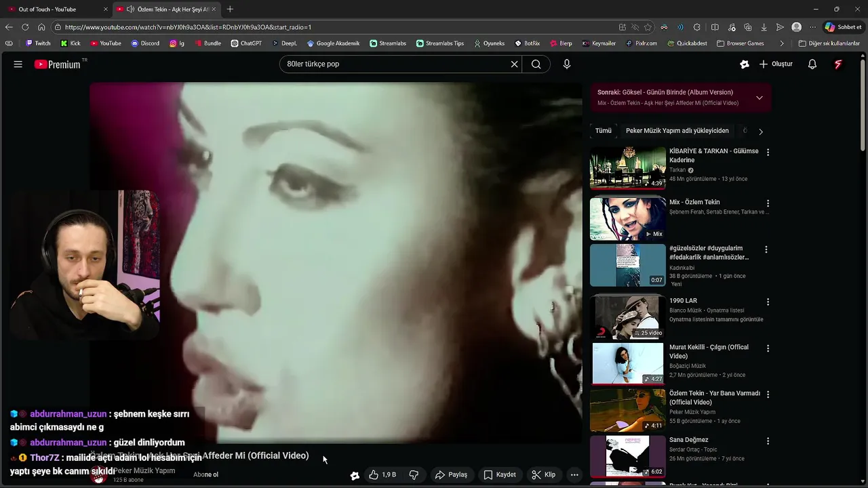Open the DeepL bookmark

pyautogui.click(x=285, y=43)
